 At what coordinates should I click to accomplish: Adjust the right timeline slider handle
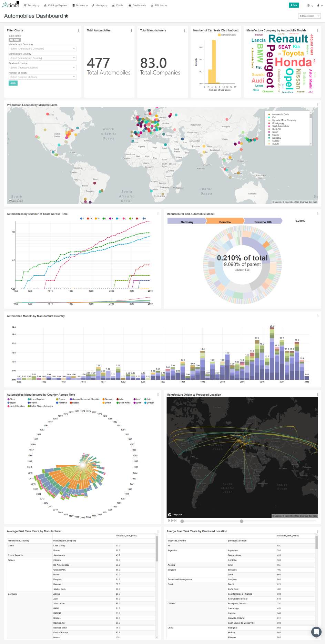point(242,521)
